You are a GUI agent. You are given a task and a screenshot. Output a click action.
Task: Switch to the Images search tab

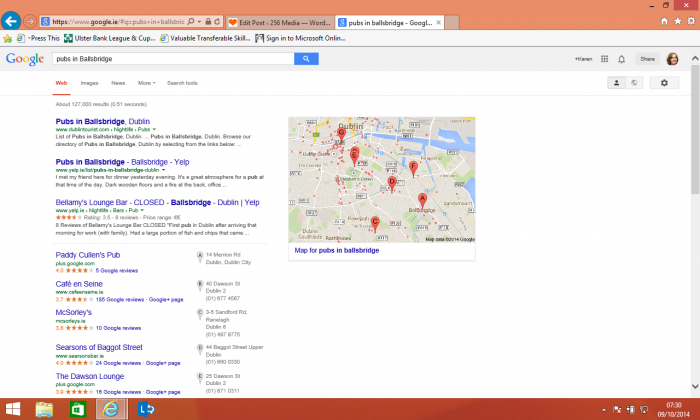pyautogui.click(x=89, y=83)
